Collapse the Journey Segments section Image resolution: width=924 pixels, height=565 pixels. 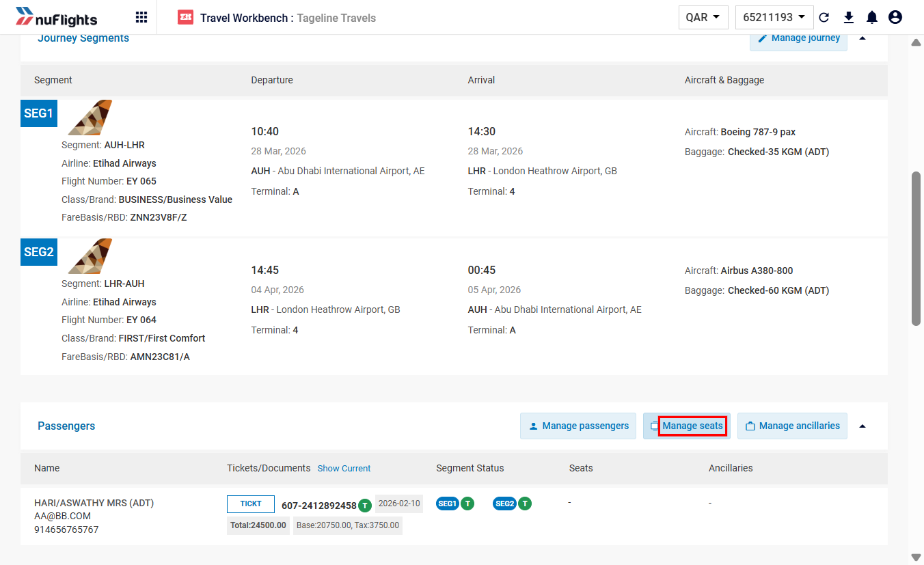pos(862,38)
